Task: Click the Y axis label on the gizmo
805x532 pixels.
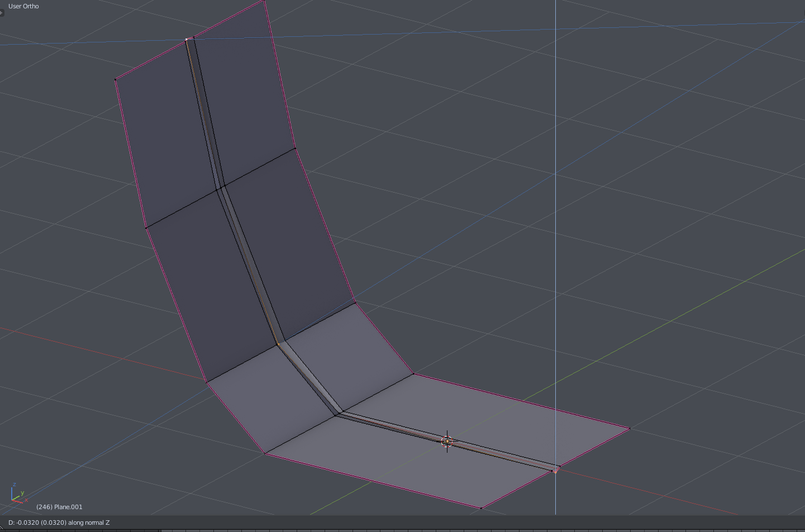Action: (x=22, y=492)
